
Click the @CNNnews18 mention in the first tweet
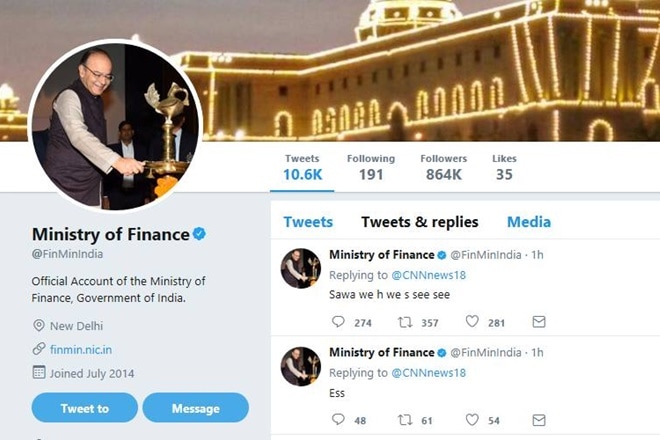[429, 275]
